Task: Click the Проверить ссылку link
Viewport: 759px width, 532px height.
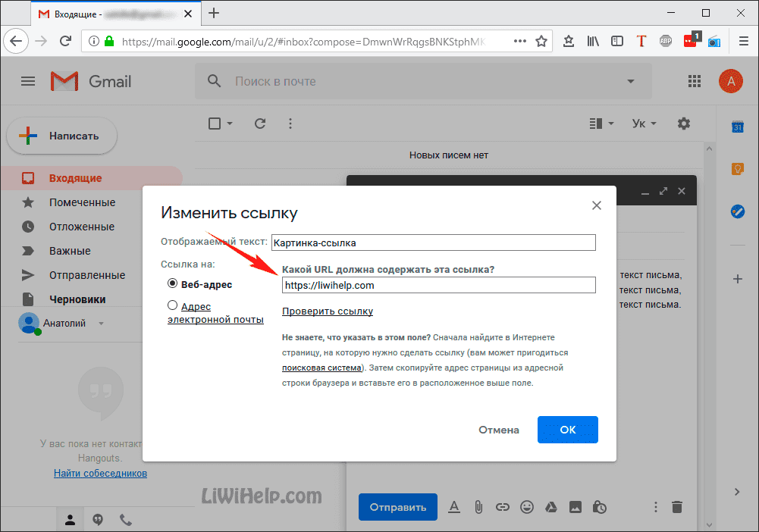Action: 328,311
